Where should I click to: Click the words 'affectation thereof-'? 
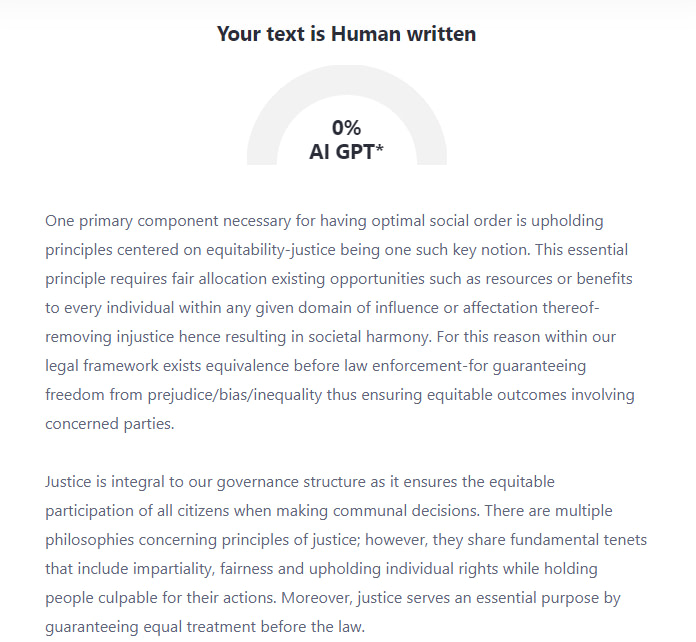coord(531,308)
